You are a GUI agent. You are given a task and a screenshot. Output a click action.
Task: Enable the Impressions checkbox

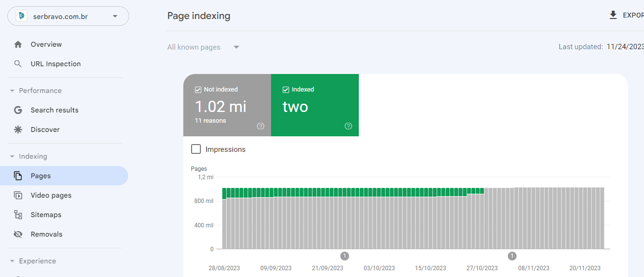pos(196,149)
